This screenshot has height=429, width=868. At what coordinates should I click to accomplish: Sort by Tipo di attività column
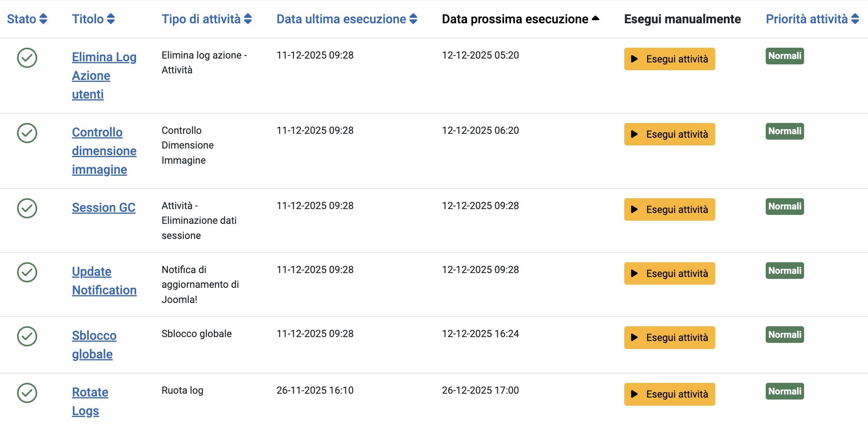click(207, 19)
